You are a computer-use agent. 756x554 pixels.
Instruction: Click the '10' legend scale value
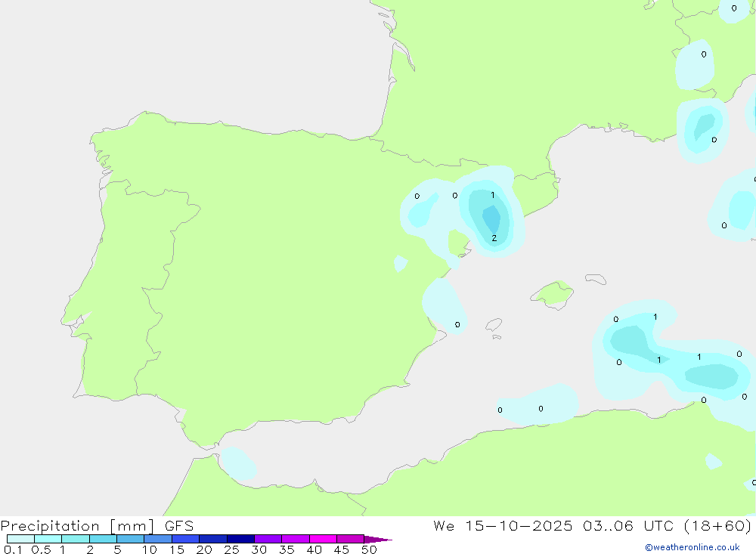point(150,549)
